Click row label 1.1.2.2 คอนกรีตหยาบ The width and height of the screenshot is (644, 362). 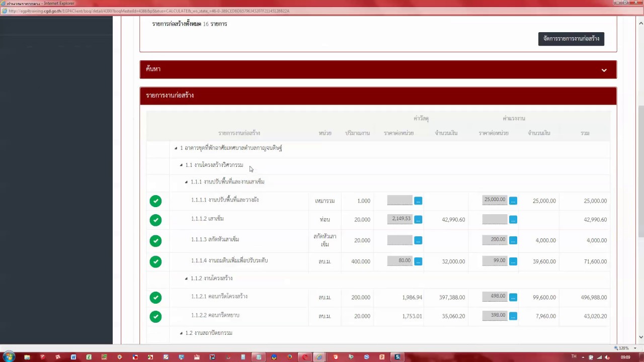(x=215, y=315)
